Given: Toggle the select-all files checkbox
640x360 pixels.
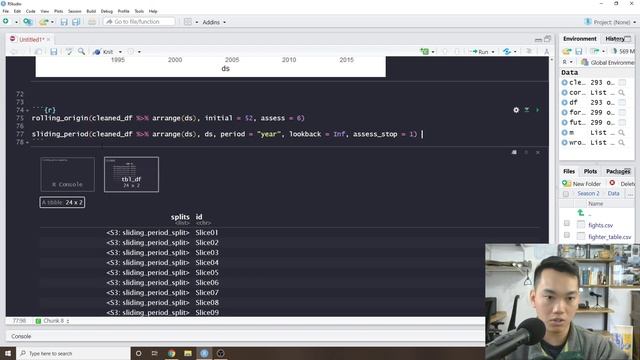Looking at the screenshot, I should [566, 194].
